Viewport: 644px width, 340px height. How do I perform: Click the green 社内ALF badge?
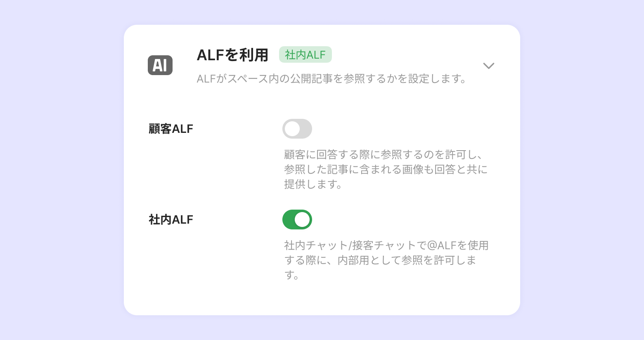tap(305, 54)
